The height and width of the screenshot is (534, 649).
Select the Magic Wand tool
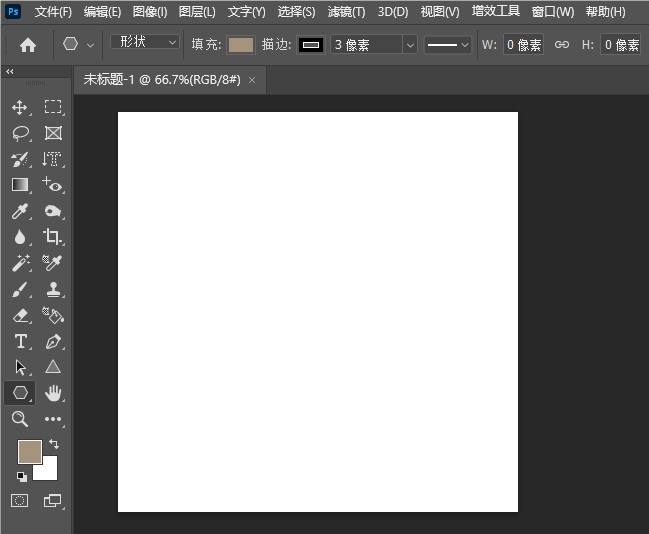tap(21, 263)
